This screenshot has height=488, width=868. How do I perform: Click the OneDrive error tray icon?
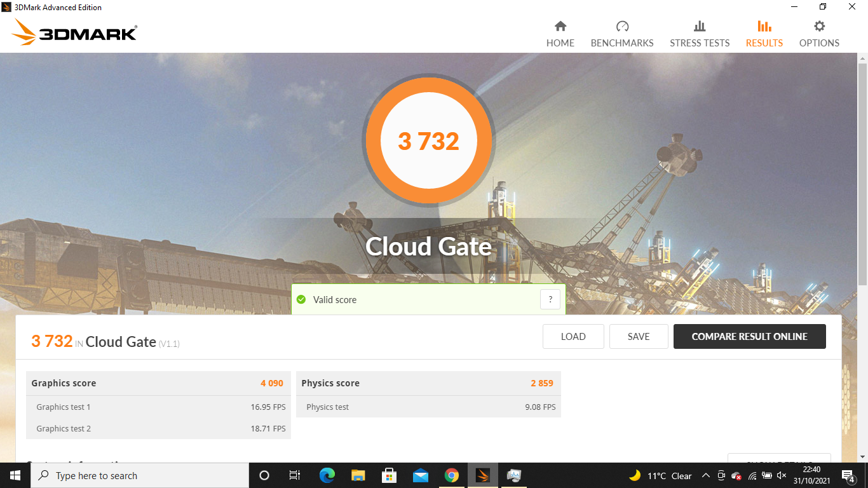pos(736,475)
